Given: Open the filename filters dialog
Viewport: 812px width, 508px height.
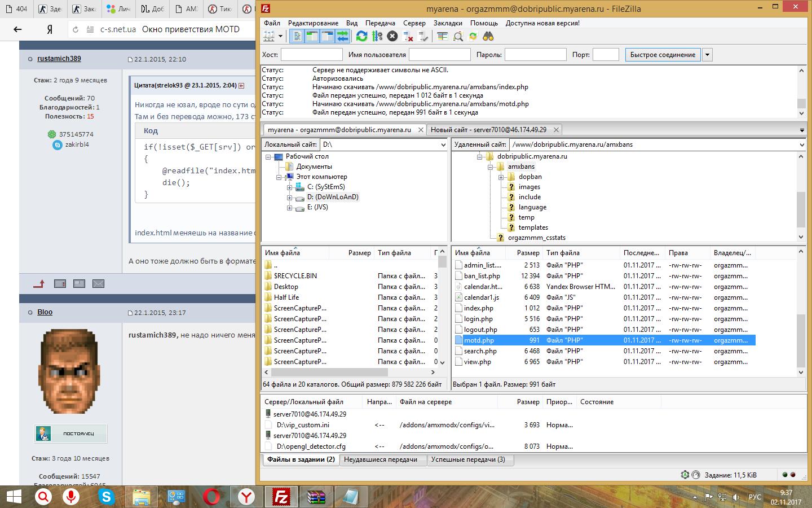Looking at the screenshot, I should [x=443, y=36].
